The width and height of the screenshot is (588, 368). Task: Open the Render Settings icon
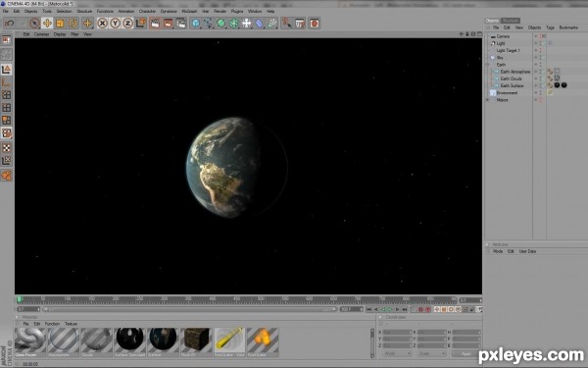(x=180, y=24)
